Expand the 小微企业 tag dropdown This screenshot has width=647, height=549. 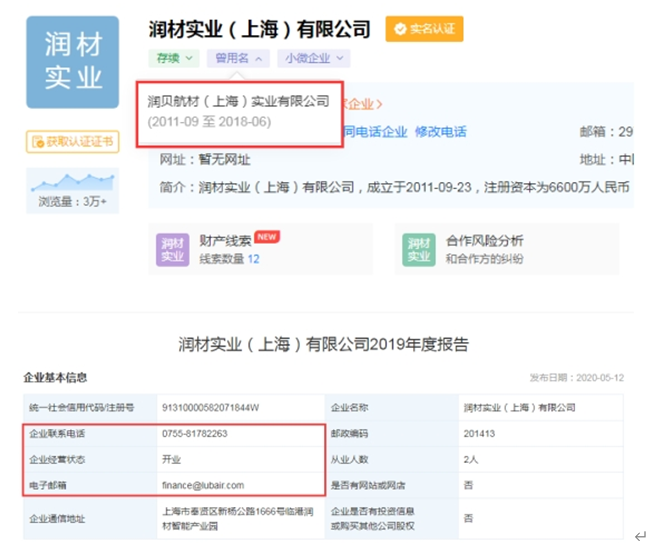pos(313,59)
